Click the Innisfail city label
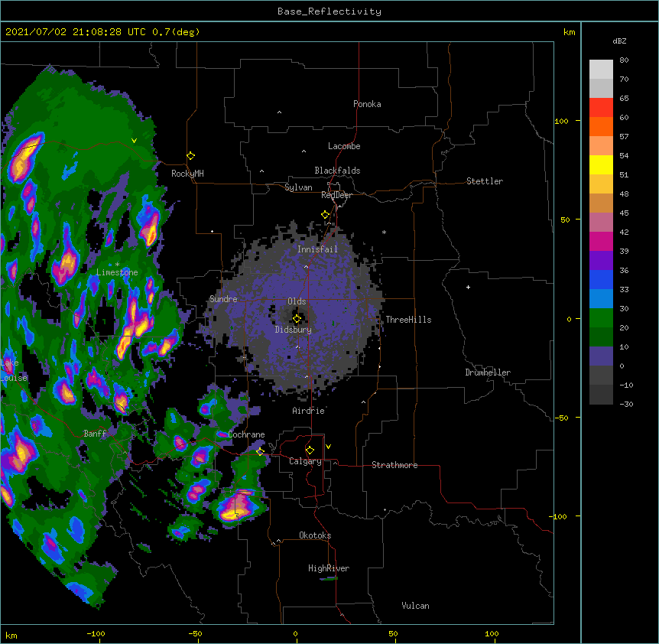The width and height of the screenshot is (659, 644). coord(317,249)
